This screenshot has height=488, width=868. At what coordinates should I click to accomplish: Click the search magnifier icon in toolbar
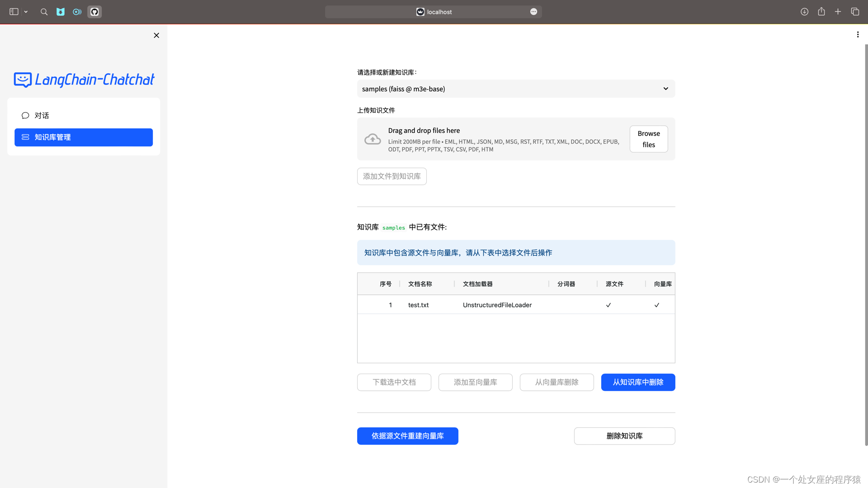(x=44, y=12)
